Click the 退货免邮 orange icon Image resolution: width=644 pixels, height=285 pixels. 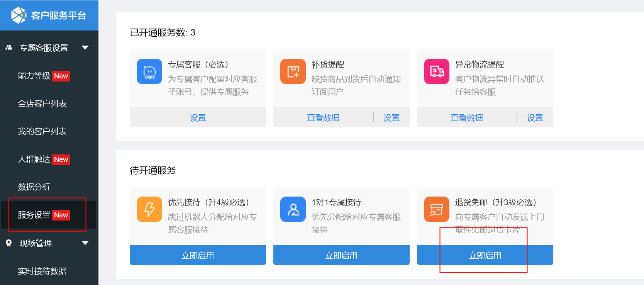click(437, 209)
